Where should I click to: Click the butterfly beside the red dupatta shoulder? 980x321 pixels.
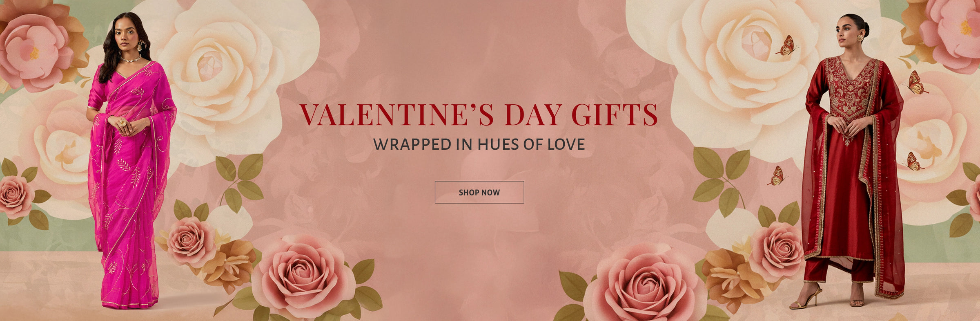(915, 83)
